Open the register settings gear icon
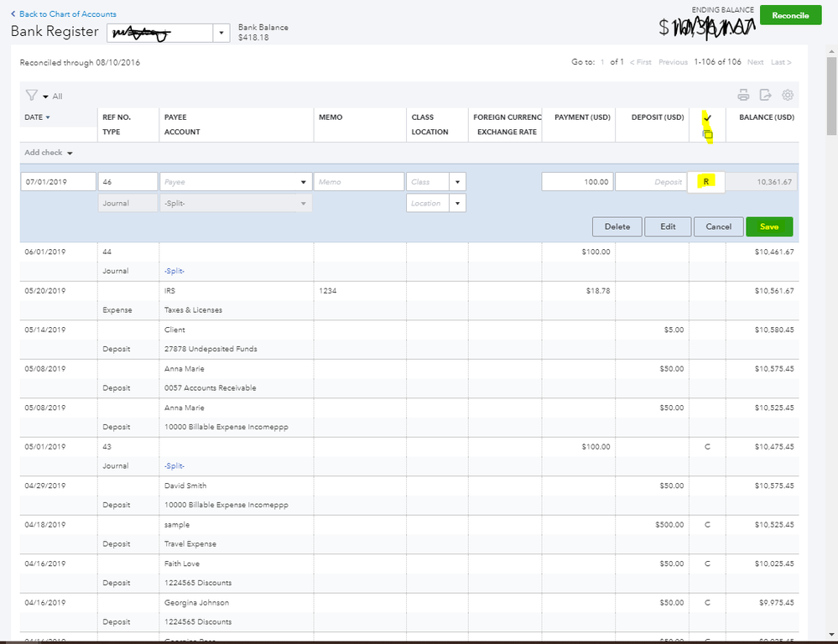Image resolution: width=838 pixels, height=644 pixels. coord(787,95)
